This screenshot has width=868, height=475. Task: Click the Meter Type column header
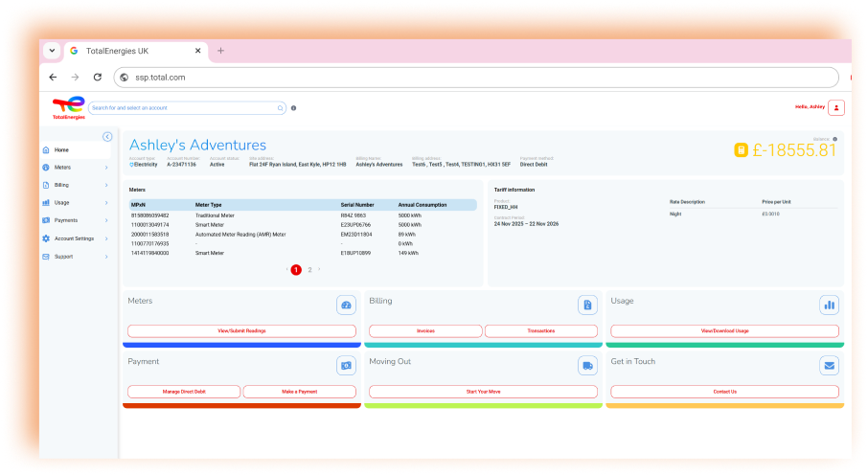point(208,205)
